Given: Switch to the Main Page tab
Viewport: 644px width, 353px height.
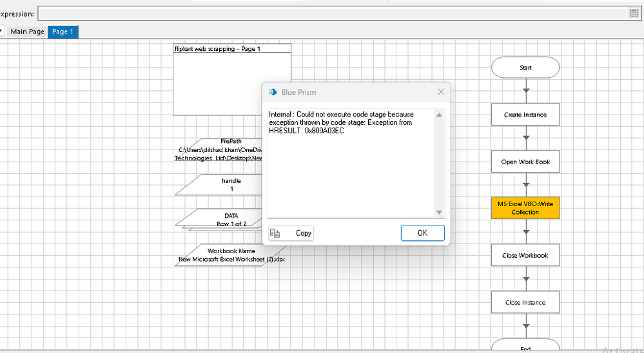Looking at the screenshot, I should tap(27, 32).
